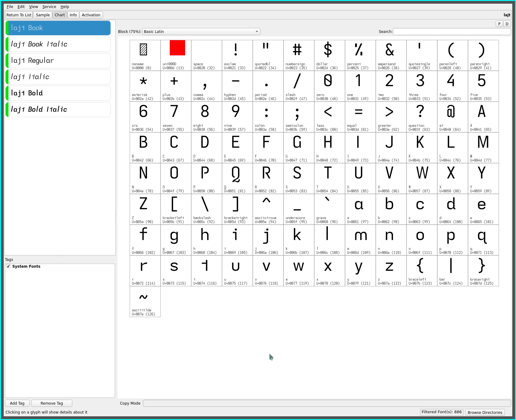Select the Lajt Book font
This screenshot has width=516, height=420.
pos(58,28)
